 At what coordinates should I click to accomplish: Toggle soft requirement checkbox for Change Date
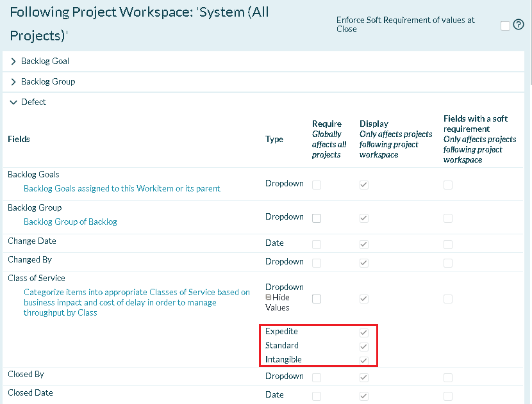tap(448, 244)
